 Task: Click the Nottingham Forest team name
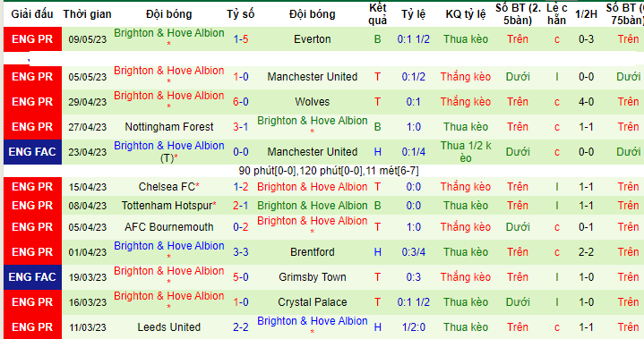click(x=169, y=127)
